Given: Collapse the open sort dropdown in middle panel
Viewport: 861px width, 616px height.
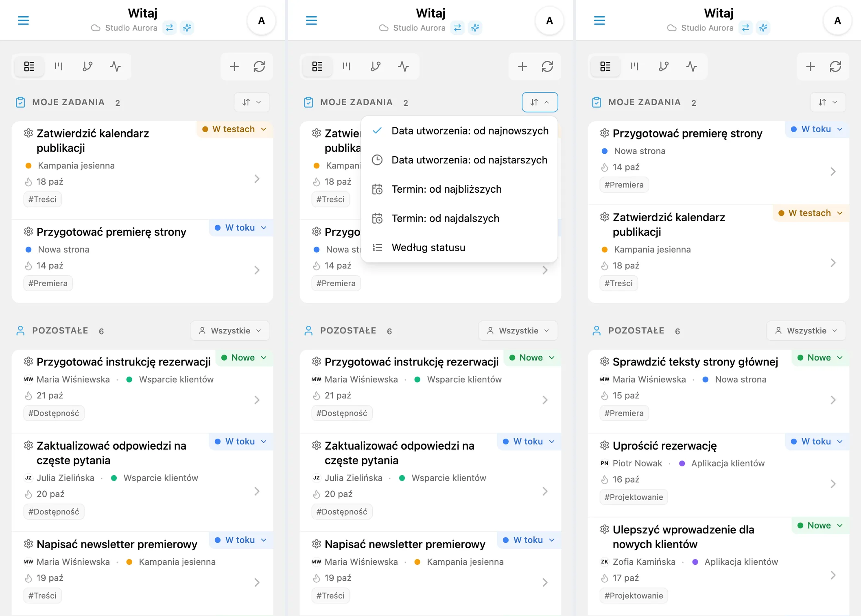Looking at the screenshot, I should [x=540, y=102].
